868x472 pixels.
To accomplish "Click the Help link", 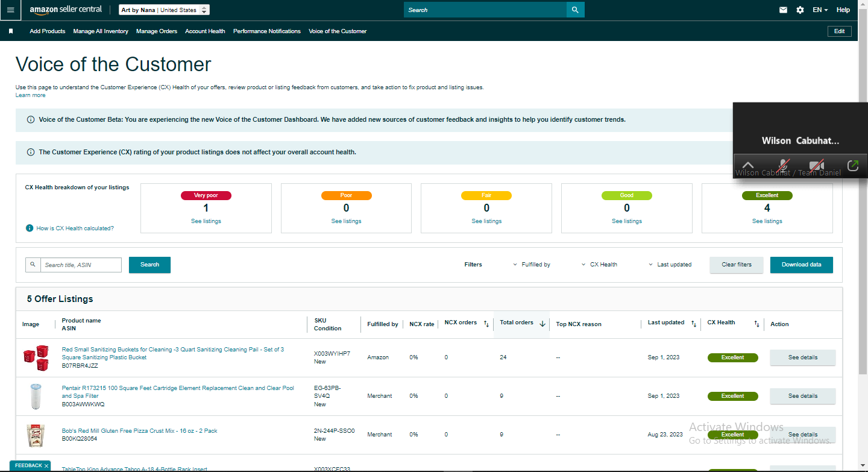I will 843,10.
